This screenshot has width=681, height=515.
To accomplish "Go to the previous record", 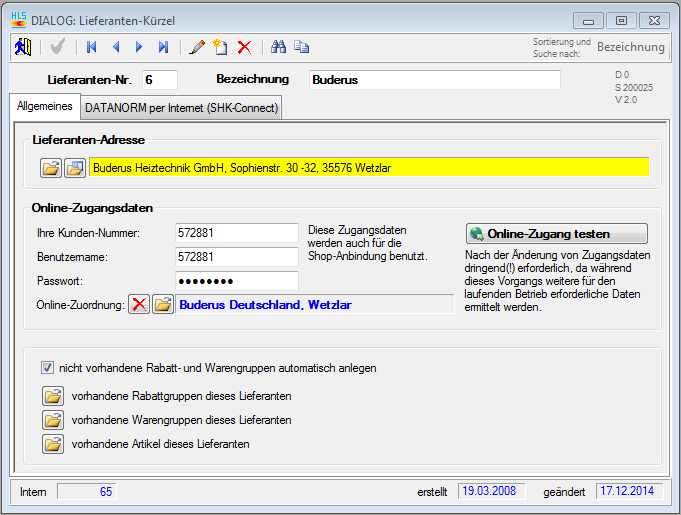I will 116,46.
